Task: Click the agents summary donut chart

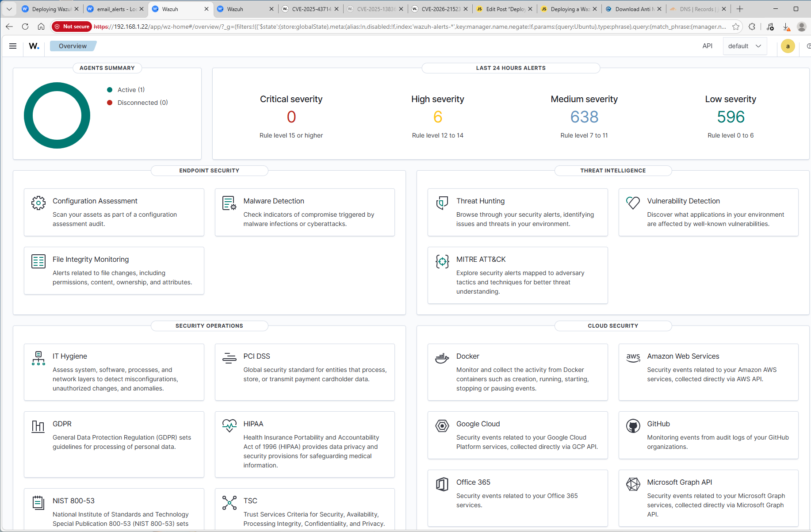Action: pos(57,115)
